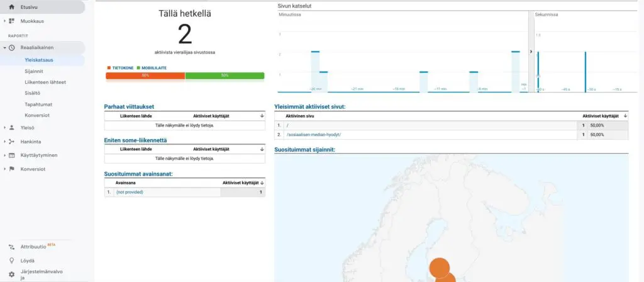The image size is (644, 282).
Task: Click the Muokkaus dashboard grid icon
Action: [12, 21]
